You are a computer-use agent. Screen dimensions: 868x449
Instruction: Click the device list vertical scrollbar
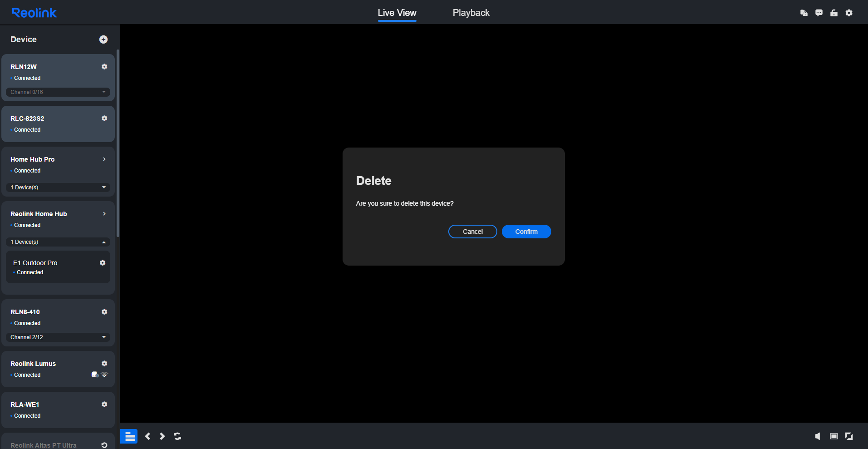coord(118,143)
